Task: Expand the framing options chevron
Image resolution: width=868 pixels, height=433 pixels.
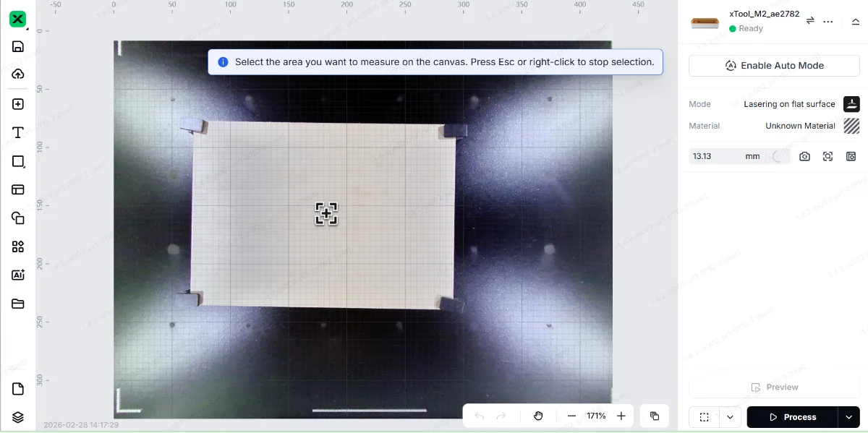Action: click(730, 417)
